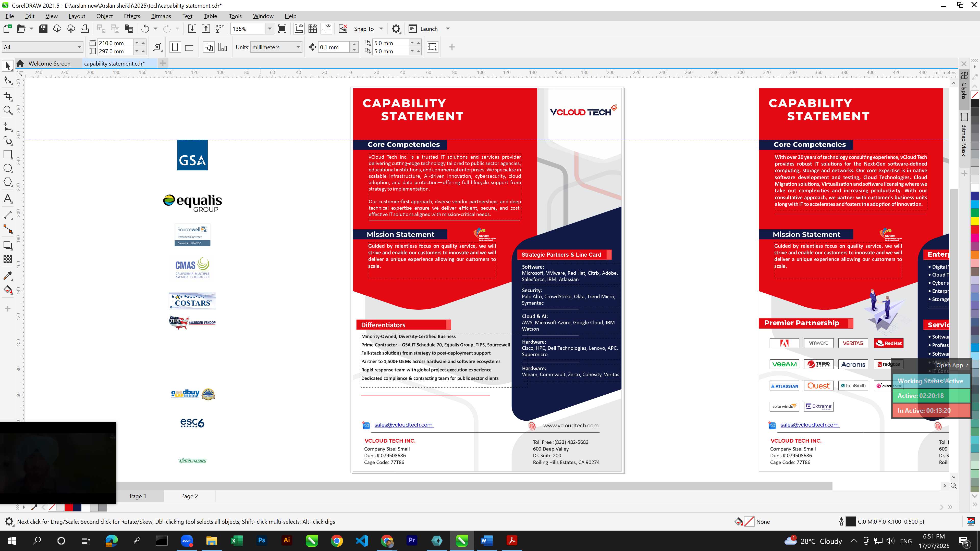Create a new document

click(x=8, y=29)
